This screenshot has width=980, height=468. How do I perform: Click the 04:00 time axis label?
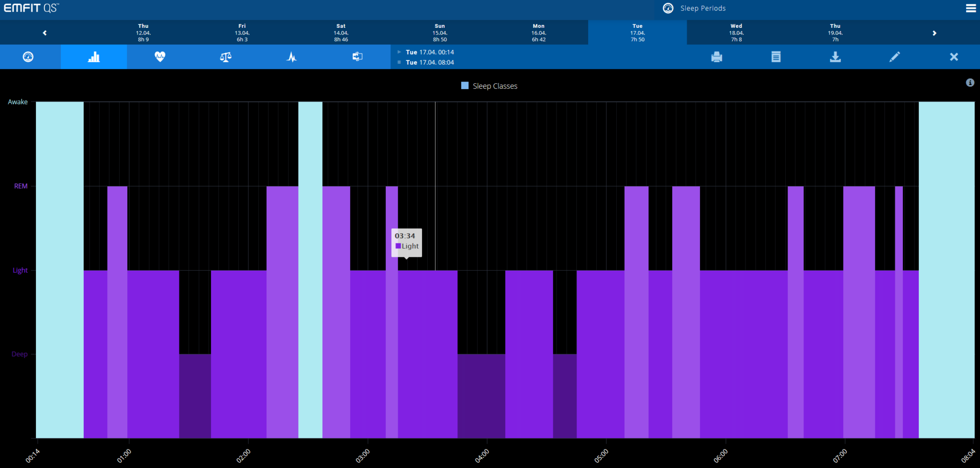[482, 456]
